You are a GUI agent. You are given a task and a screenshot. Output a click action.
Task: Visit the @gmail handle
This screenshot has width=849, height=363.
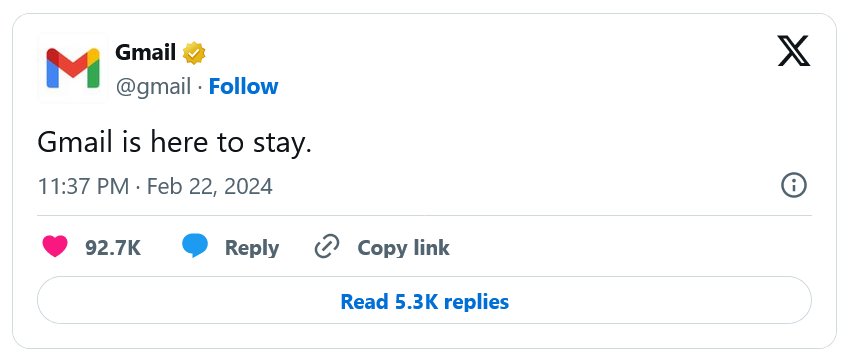tap(154, 87)
